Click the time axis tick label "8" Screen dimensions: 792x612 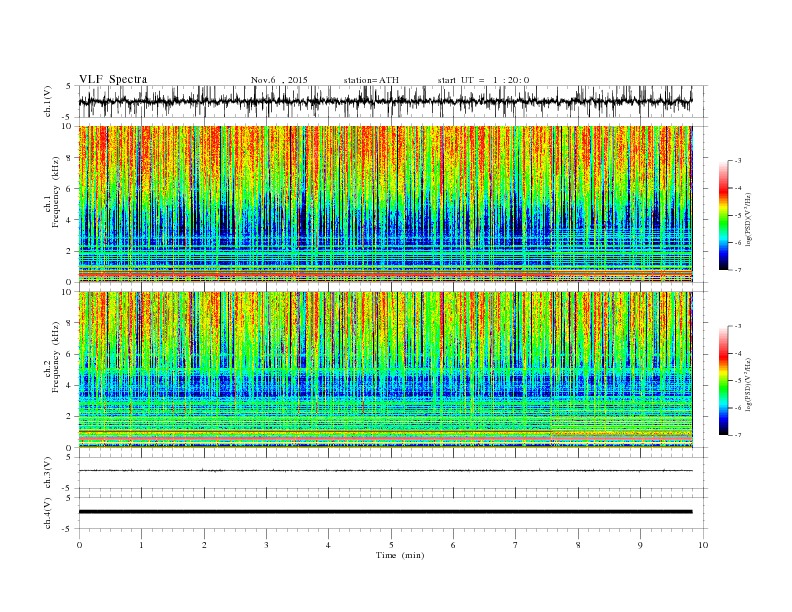[x=578, y=545]
